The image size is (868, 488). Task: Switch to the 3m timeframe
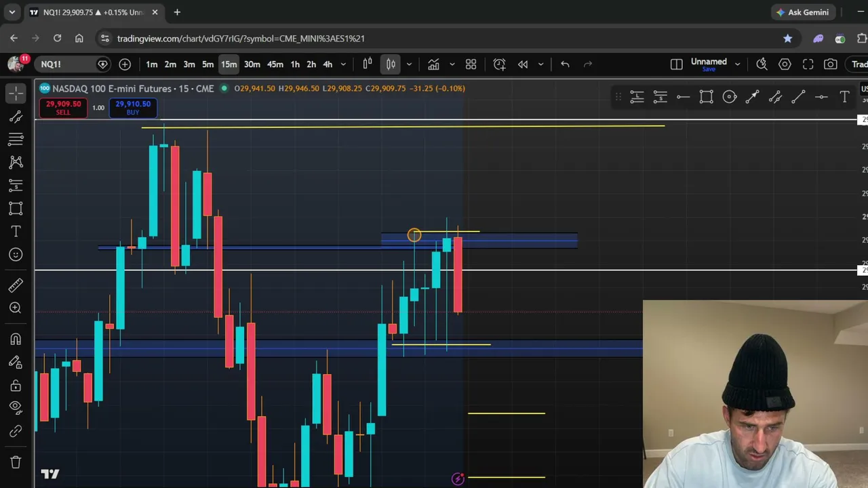189,64
